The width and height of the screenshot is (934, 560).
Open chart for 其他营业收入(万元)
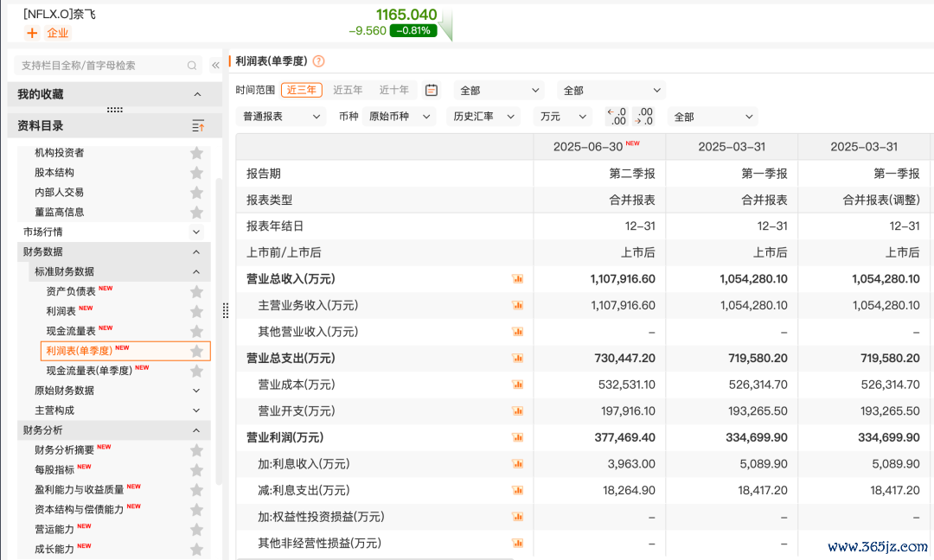[518, 332]
